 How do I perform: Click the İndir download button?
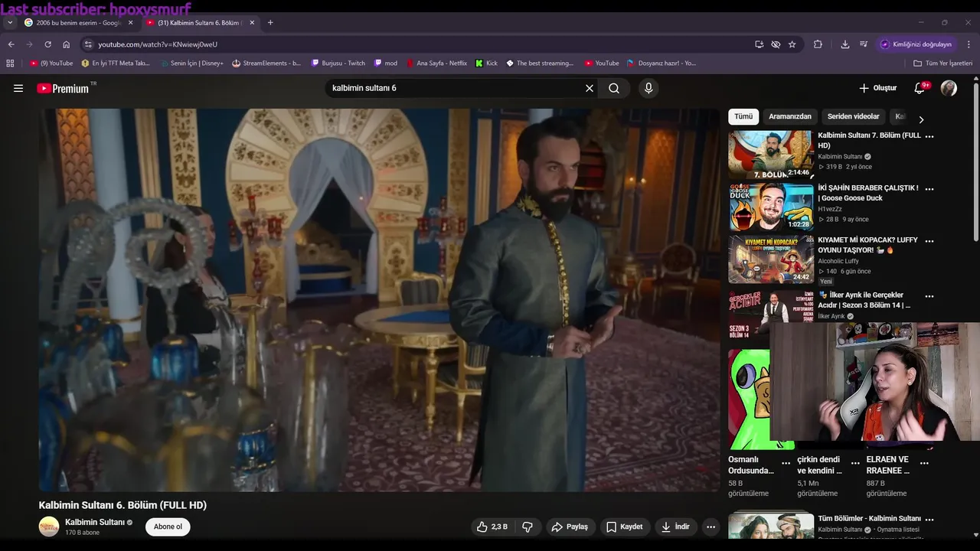tap(675, 527)
